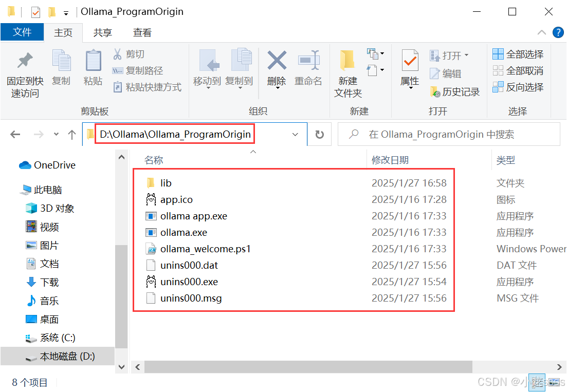
Task: Switch to the View (查看) tab
Action: point(142,32)
